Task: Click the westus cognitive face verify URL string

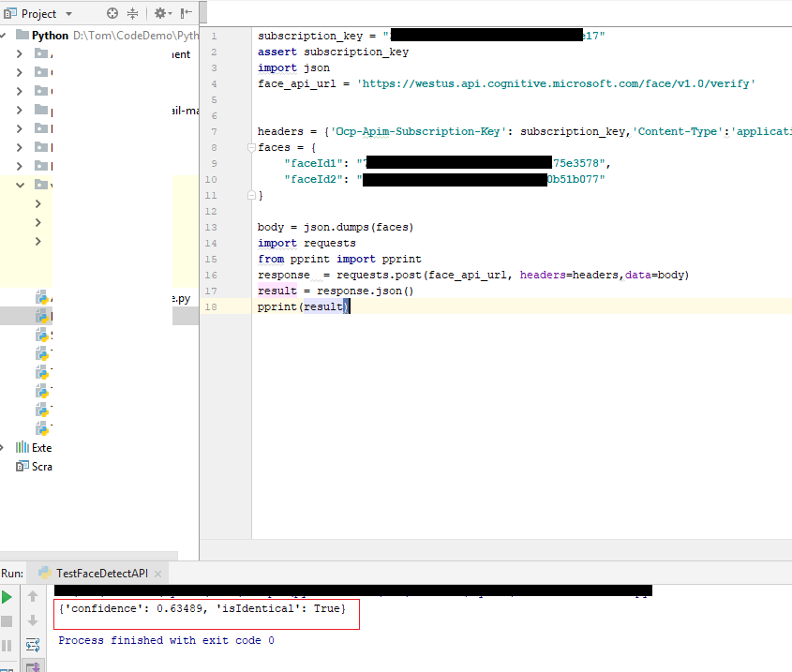Action: coord(556,83)
